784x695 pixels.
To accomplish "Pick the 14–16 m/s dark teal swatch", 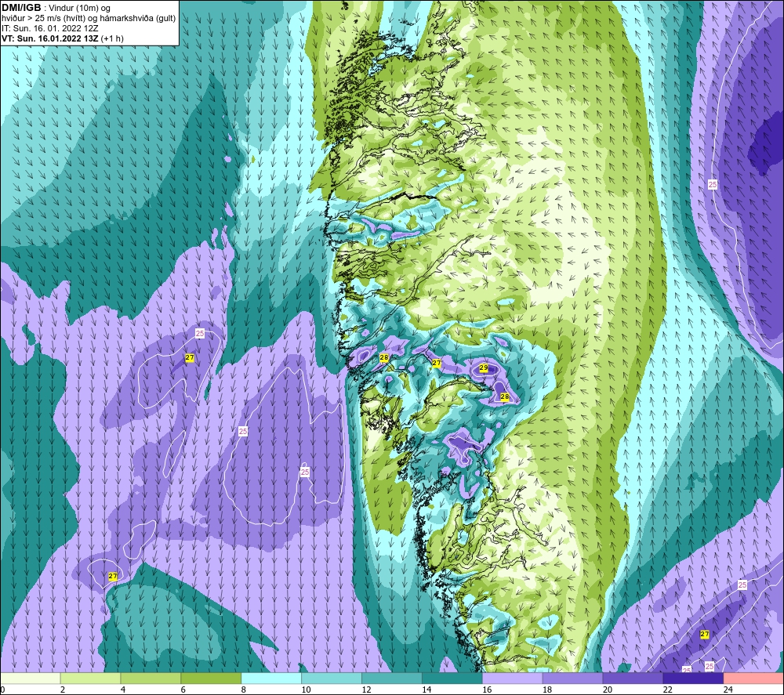I will 452,678.
